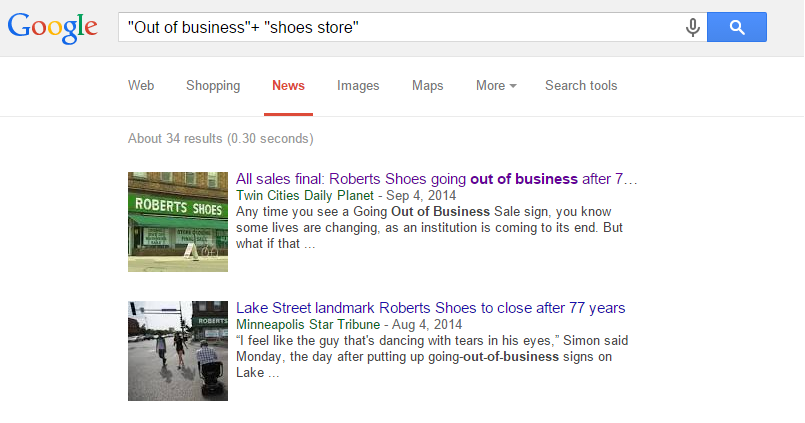The height and width of the screenshot is (423, 805).
Task: Open 'Lake Street landmark Roberts Shoes' headline
Action: tap(431, 307)
